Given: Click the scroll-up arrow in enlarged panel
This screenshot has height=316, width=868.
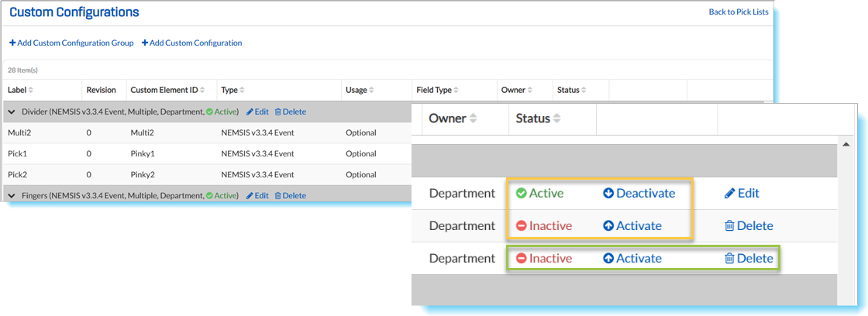Looking at the screenshot, I should coord(846,144).
